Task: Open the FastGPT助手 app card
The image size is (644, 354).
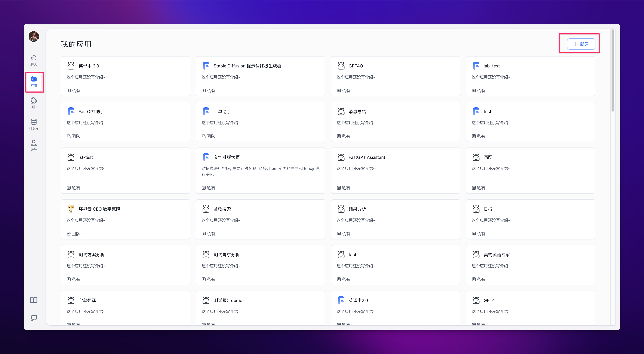Action: (125, 122)
